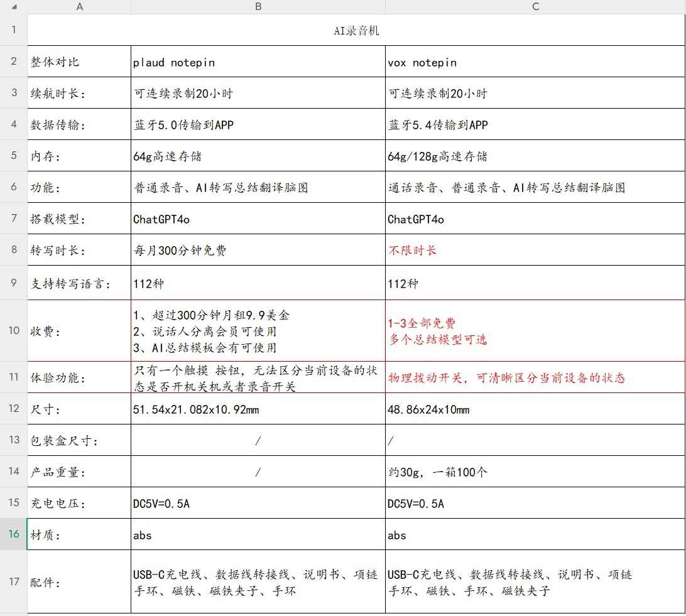Select column B header
The width and height of the screenshot is (686, 616).
click(258, 6)
